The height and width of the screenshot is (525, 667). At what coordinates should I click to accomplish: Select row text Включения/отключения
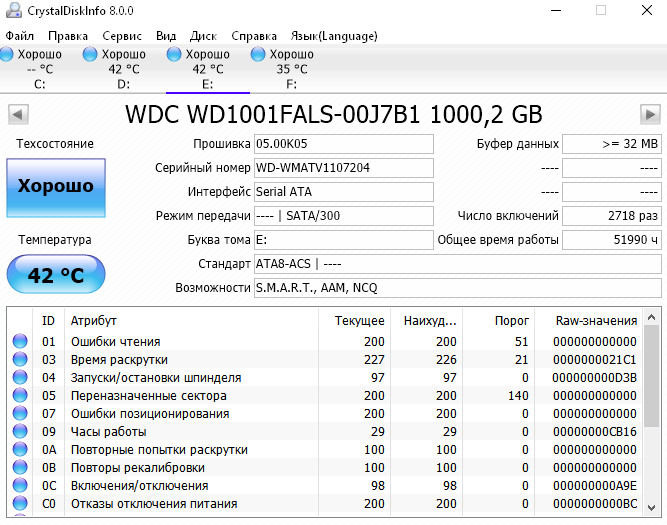tap(140, 485)
